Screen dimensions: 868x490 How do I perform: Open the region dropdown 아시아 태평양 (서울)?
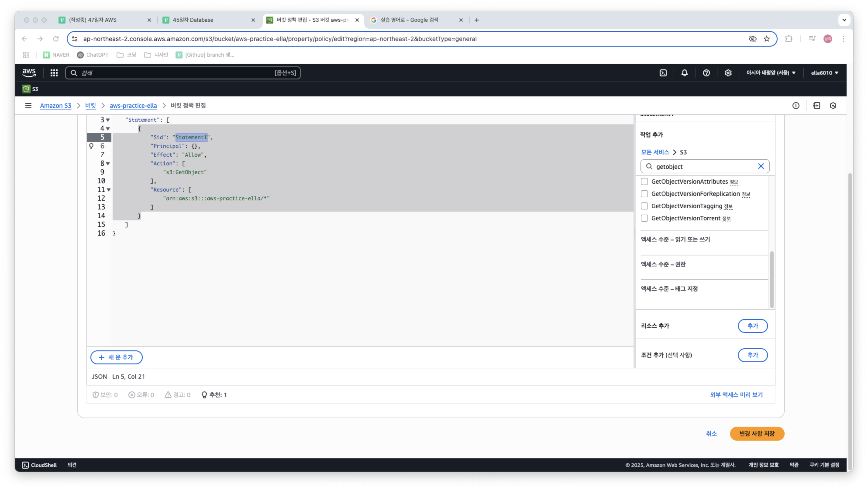coord(771,73)
